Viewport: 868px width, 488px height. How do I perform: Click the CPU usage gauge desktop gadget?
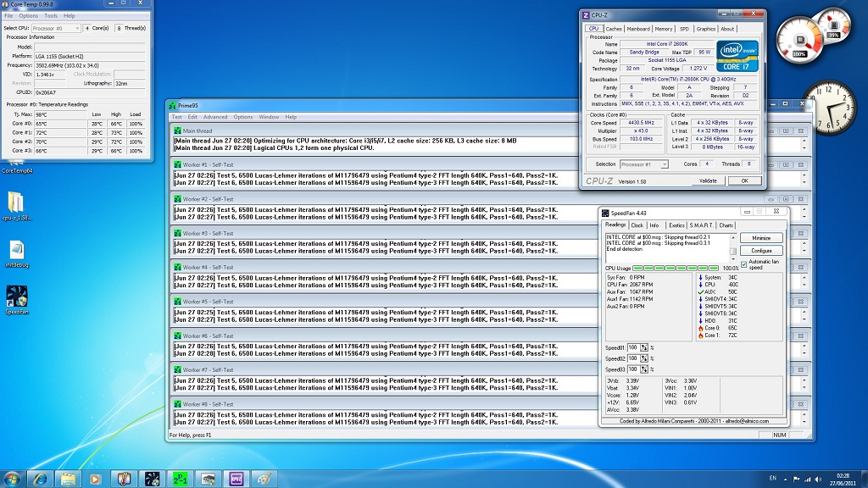(x=802, y=39)
